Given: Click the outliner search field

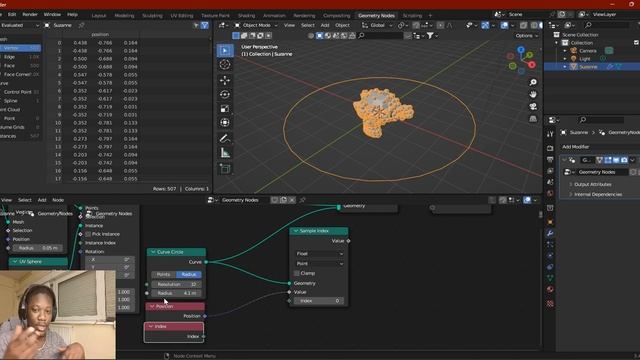Looking at the screenshot, I should pyautogui.click(x=608, y=25).
